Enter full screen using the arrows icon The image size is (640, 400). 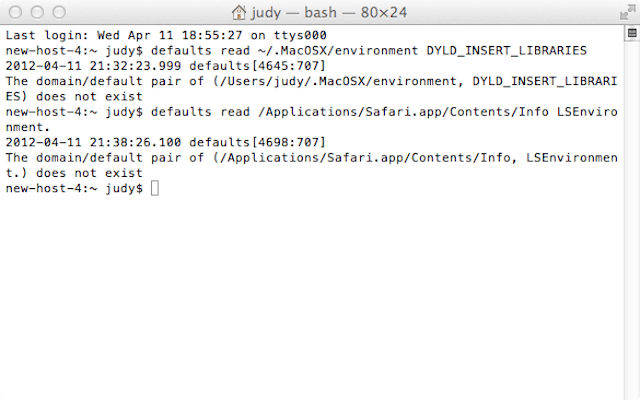(627, 13)
